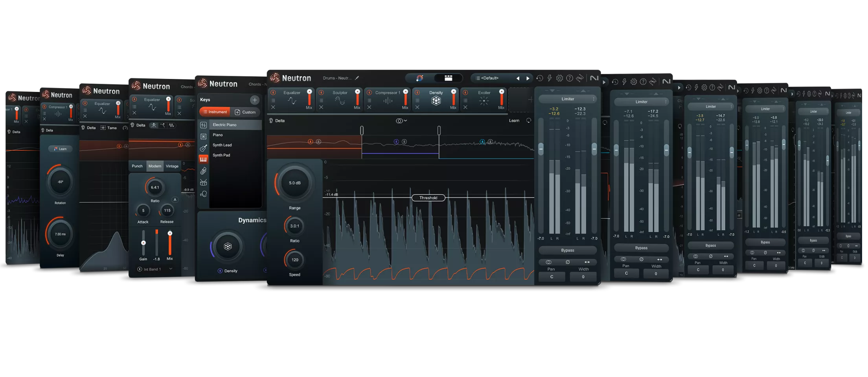Toggle Delta listen in front window

(x=277, y=121)
